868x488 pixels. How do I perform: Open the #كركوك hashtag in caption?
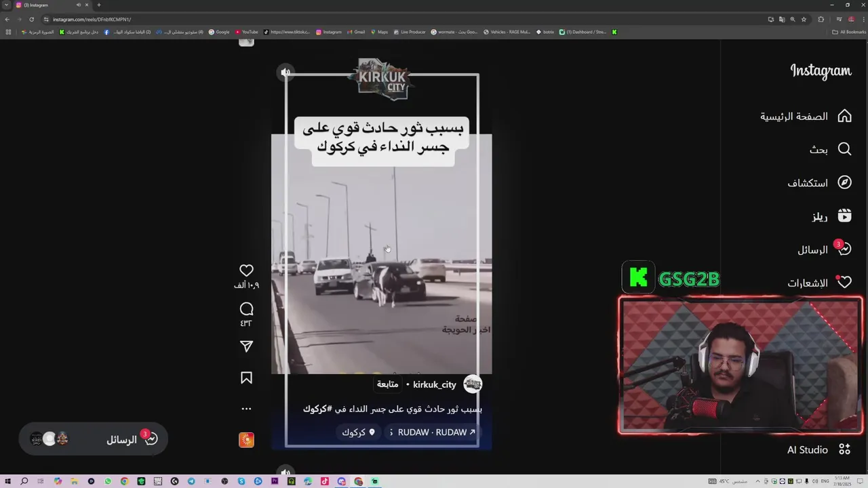[317, 409]
